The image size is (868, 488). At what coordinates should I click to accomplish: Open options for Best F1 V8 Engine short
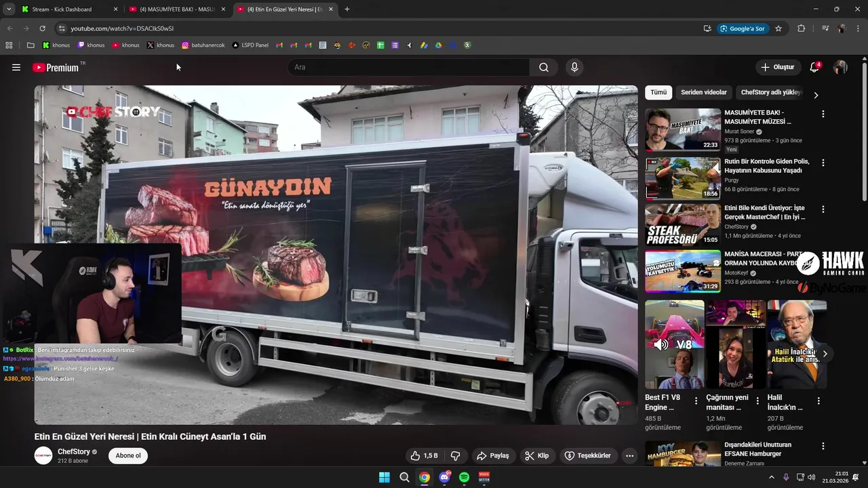pyautogui.click(x=696, y=401)
